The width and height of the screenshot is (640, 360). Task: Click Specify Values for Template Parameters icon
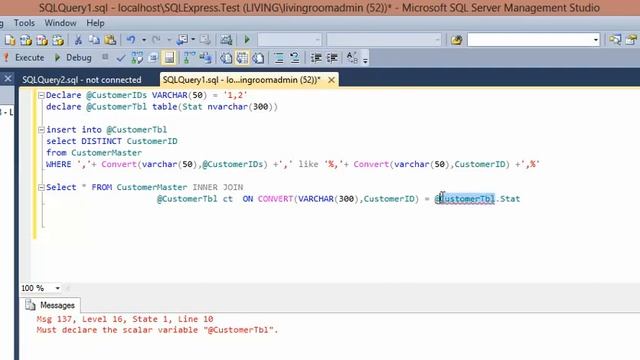tap(352, 58)
